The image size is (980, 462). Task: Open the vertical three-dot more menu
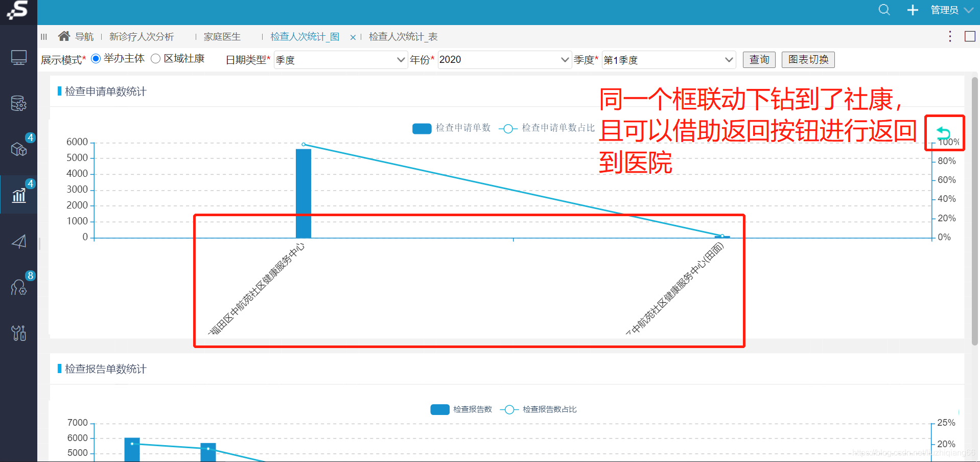tap(950, 36)
